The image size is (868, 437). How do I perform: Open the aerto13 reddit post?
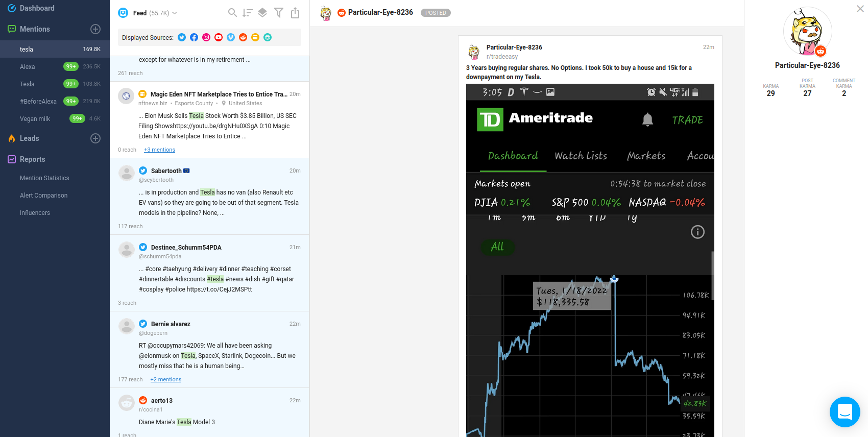[209, 412]
